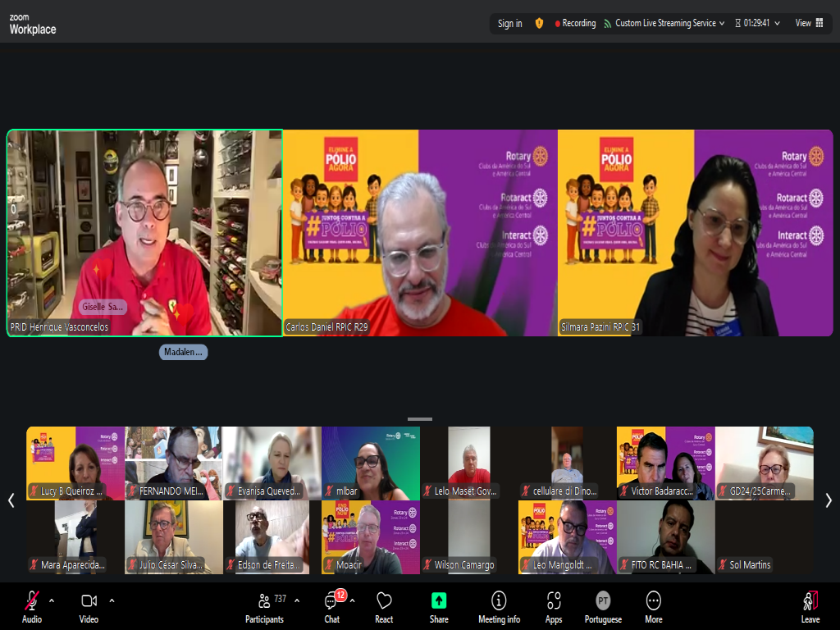Open the React emoji menu

[384, 601]
